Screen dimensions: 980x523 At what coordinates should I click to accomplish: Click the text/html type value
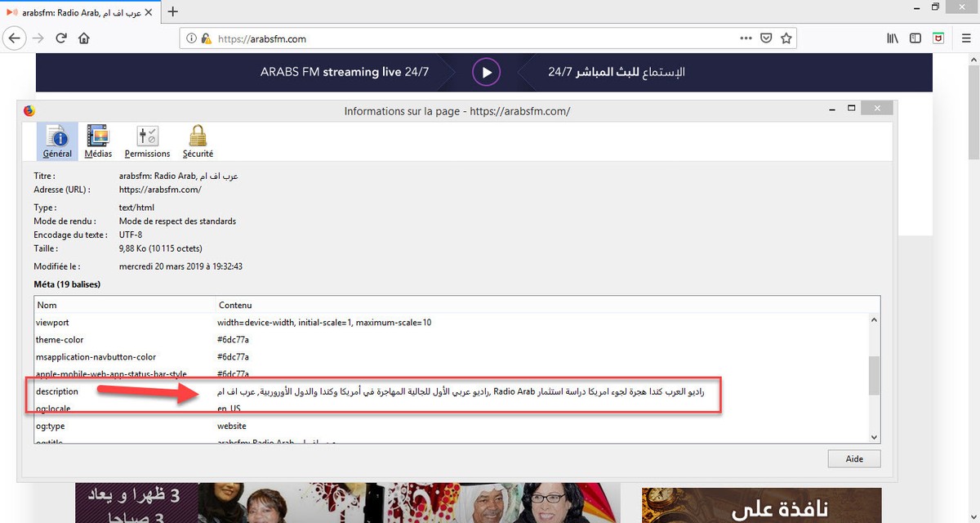coord(137,208)
